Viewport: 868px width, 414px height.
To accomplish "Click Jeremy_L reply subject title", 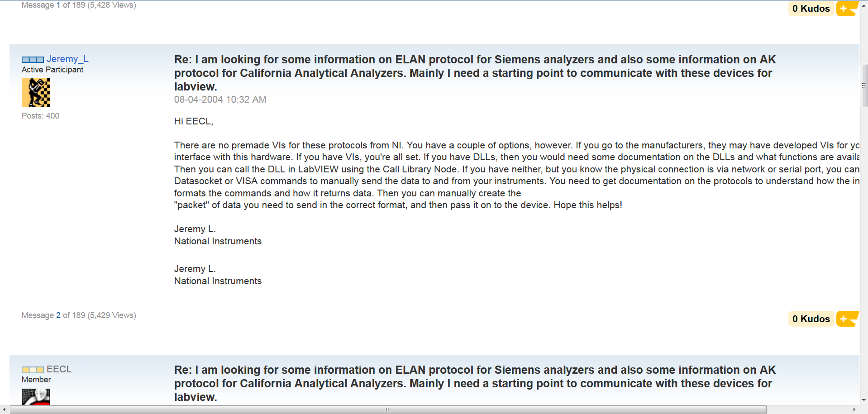I will click(475, 73).
